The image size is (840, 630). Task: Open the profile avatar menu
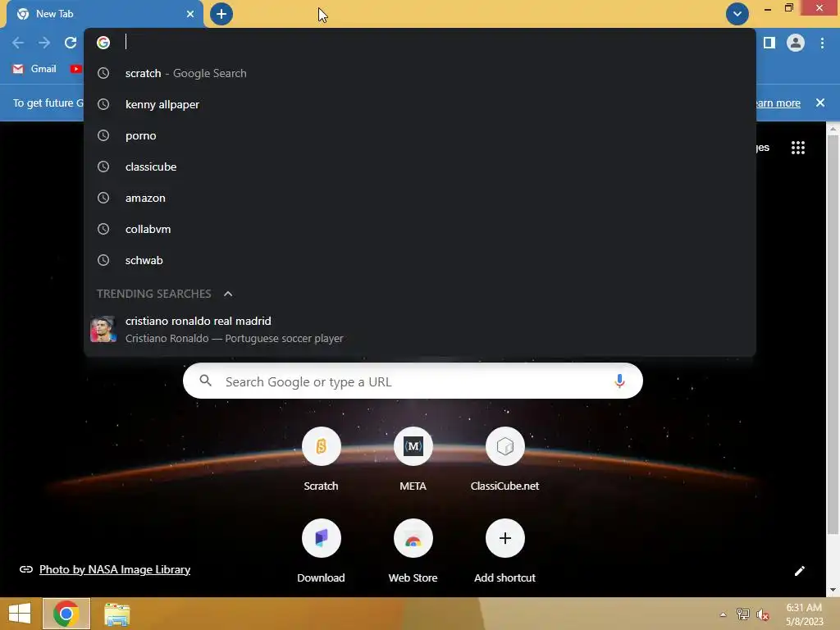796,43
